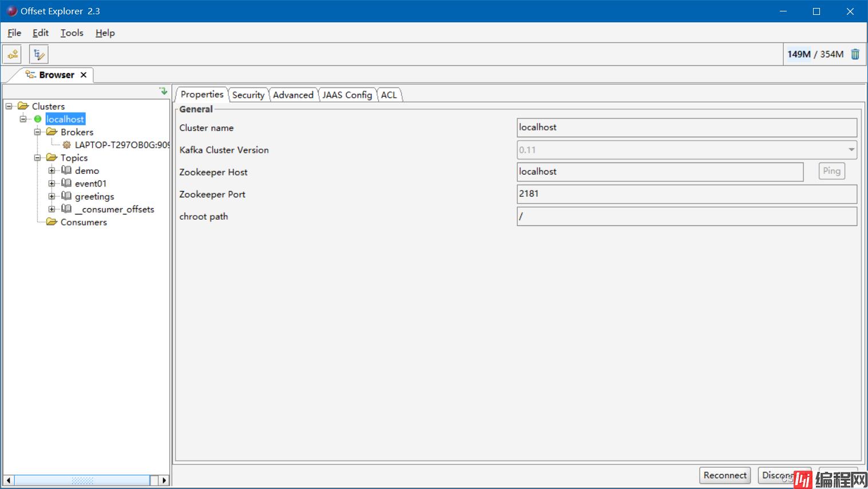This screenshot has width=868, height=489.
Task: Click the tree scrollbar left arrow
Action: (x=8, y=480)
